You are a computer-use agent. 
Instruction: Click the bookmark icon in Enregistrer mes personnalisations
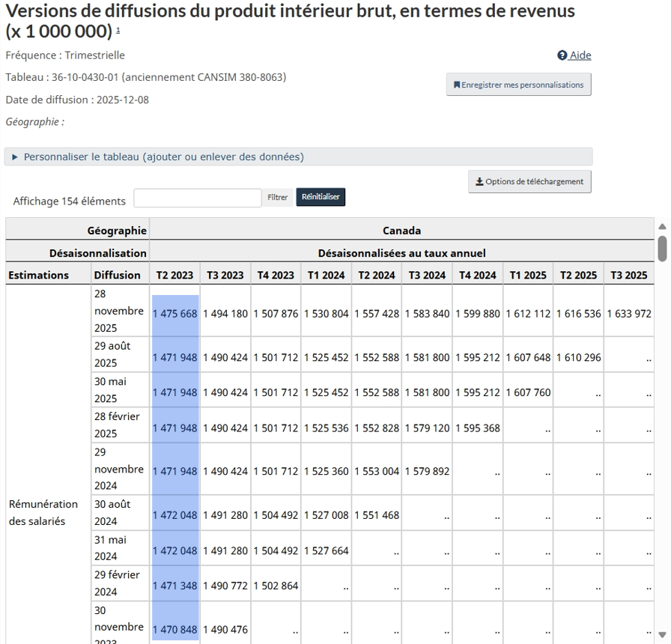(457, 85)
